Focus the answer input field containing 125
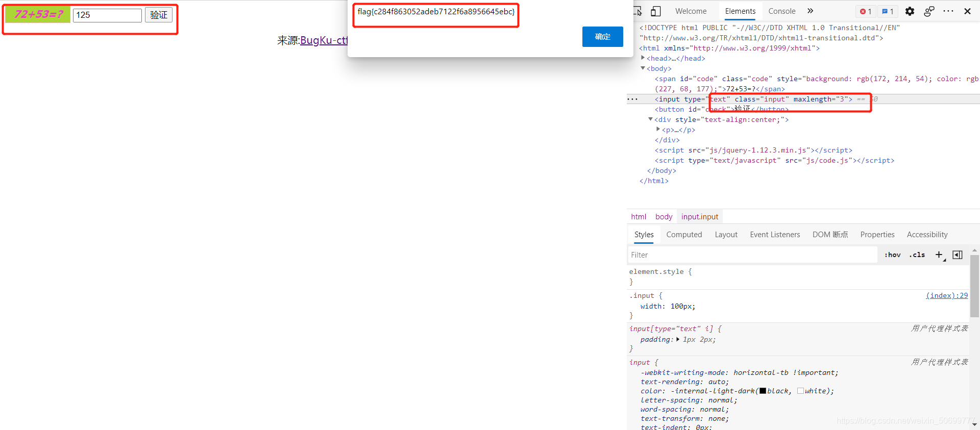The height and width of the screenshot is (430, 980). pyautogui.click(x=107, y=15)
